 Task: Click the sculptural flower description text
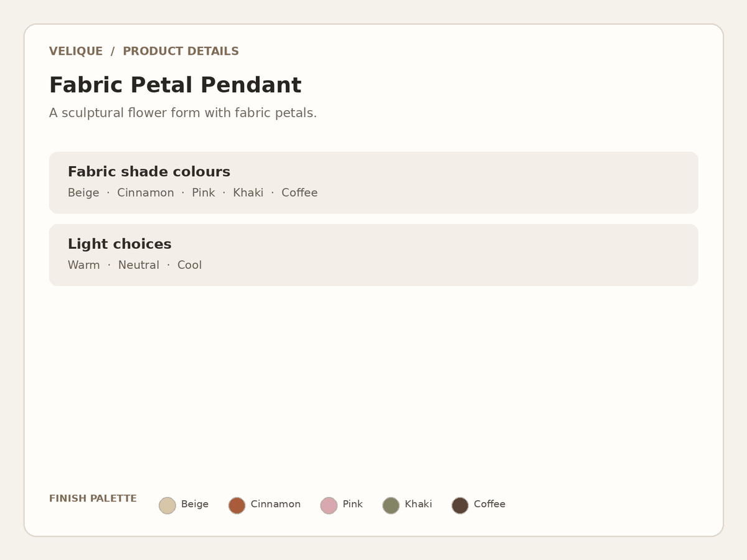pyautogui.click(x=183, y=113)
